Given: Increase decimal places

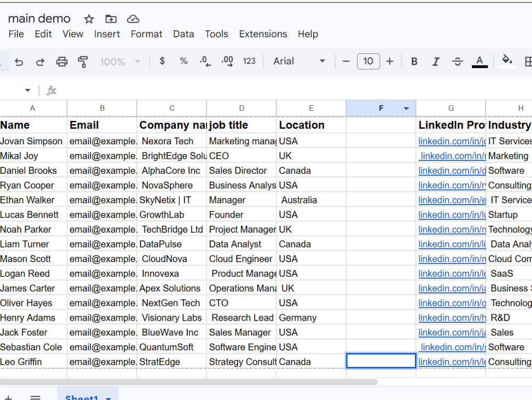Looking at the screenshot, I should (227, 61).
